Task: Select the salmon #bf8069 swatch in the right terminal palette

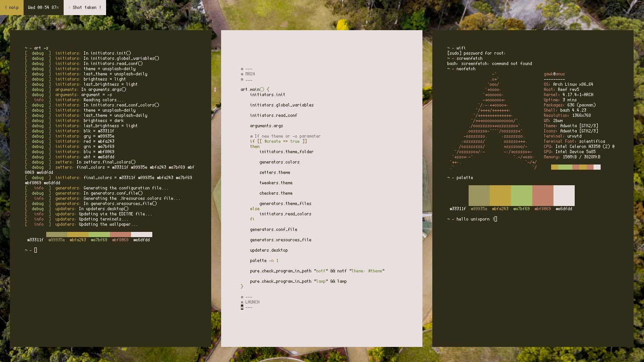Action: tap(543, 196)
